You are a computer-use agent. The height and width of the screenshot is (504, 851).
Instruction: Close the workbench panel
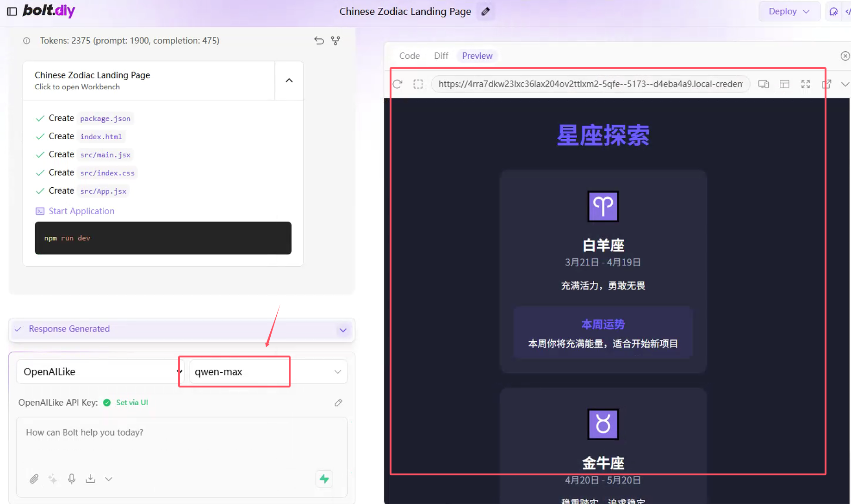coord(845,56)
